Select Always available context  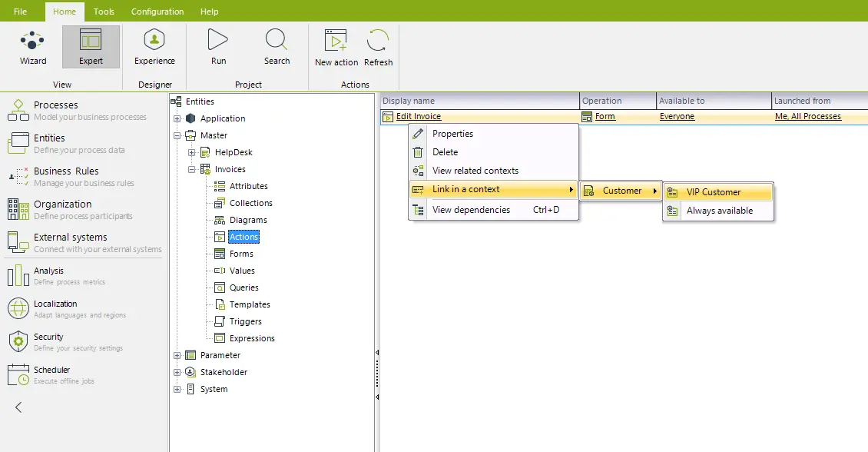click(718, 211)
